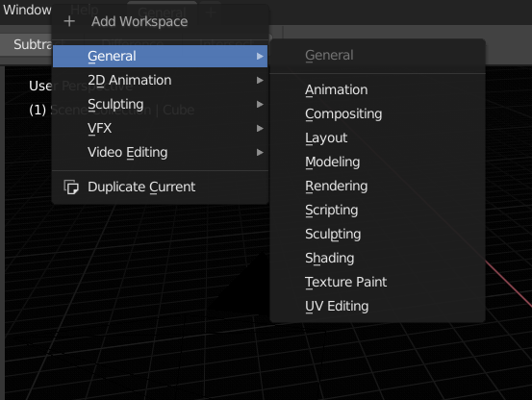This screenshot has width=532, height=400.
Task: Add the Texture Paint workspace
Action: 378,283
